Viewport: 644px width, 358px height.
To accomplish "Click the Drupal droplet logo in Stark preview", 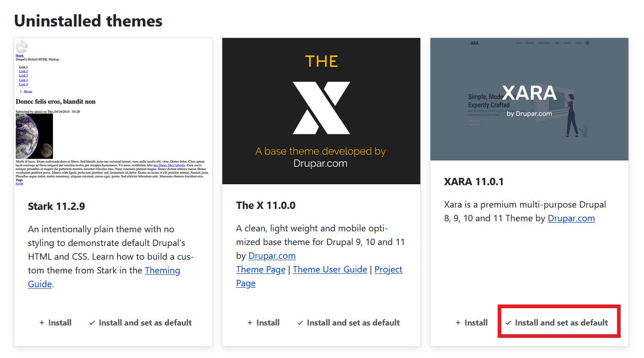I will [x=21, y=46].
